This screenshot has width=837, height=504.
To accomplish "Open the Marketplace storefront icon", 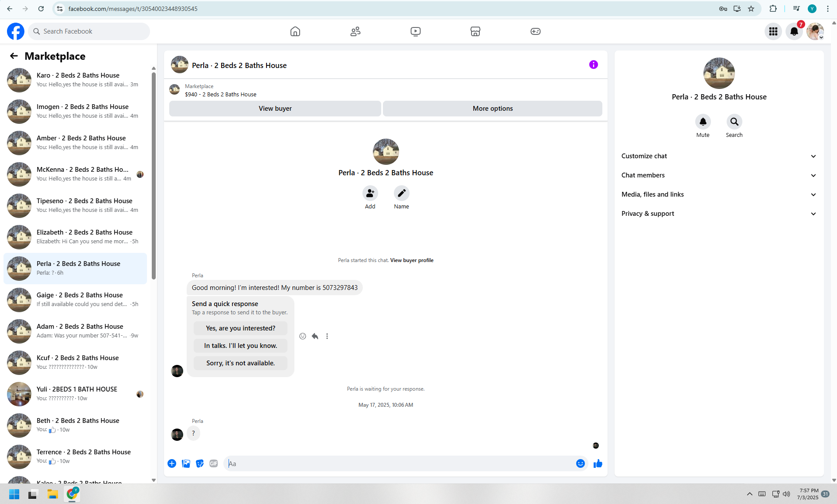I will (475, 31).
